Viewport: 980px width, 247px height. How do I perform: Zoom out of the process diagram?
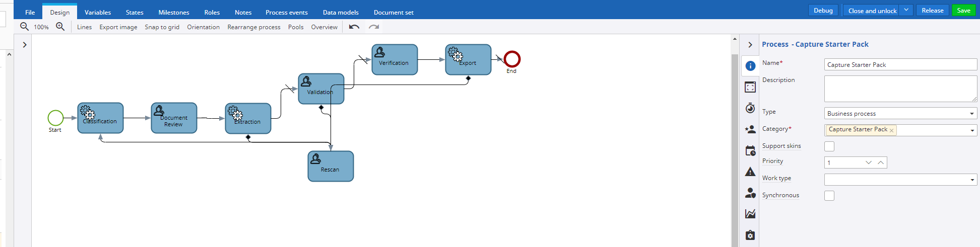click(x=24, y=27)
